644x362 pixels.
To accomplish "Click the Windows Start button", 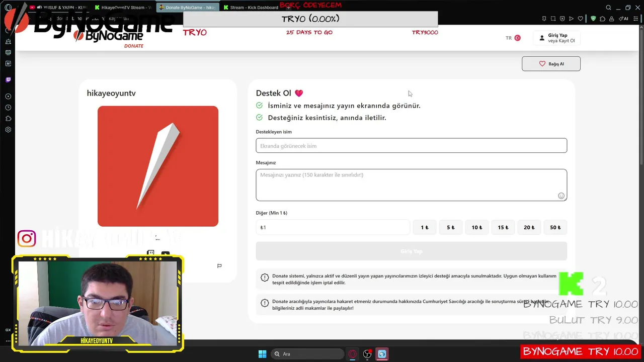I will pyautogui.click(x=262, y=354).
